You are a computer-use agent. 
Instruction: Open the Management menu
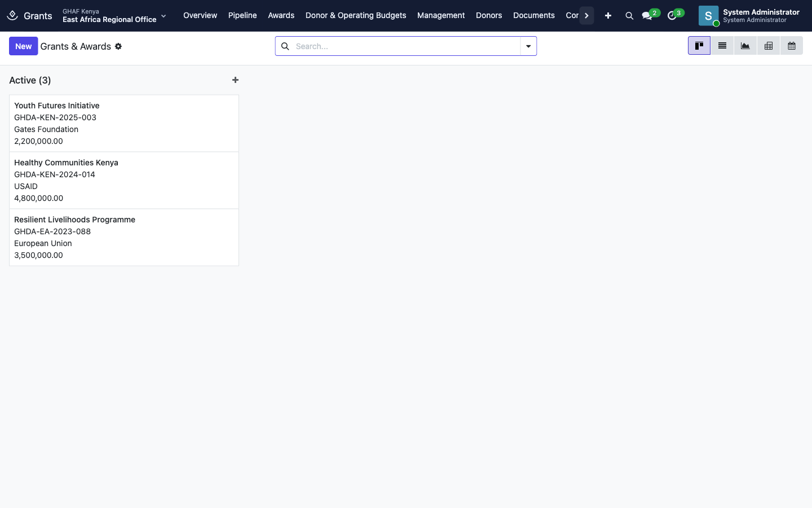(441, 16)
